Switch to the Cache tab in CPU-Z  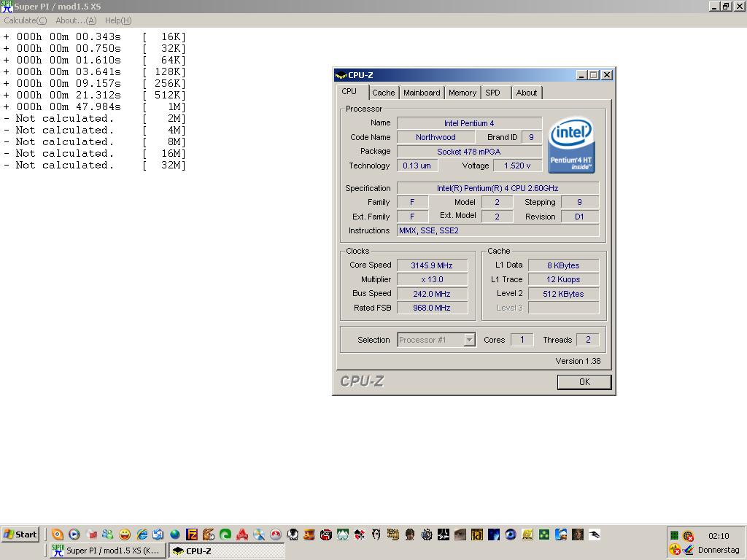pyautogui.click(x=383, y=93)
